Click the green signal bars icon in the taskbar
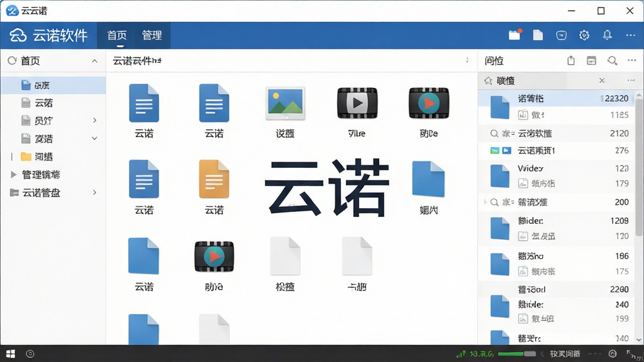 pos(461,353)
